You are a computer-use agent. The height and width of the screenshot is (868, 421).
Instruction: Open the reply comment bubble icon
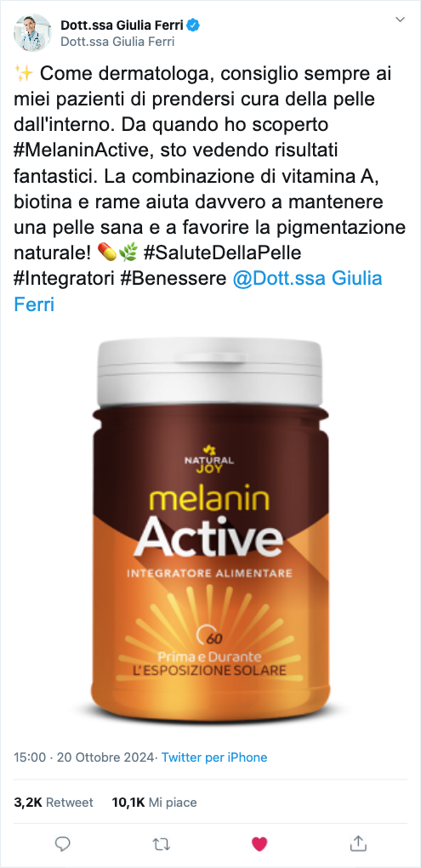pos(63,843)
